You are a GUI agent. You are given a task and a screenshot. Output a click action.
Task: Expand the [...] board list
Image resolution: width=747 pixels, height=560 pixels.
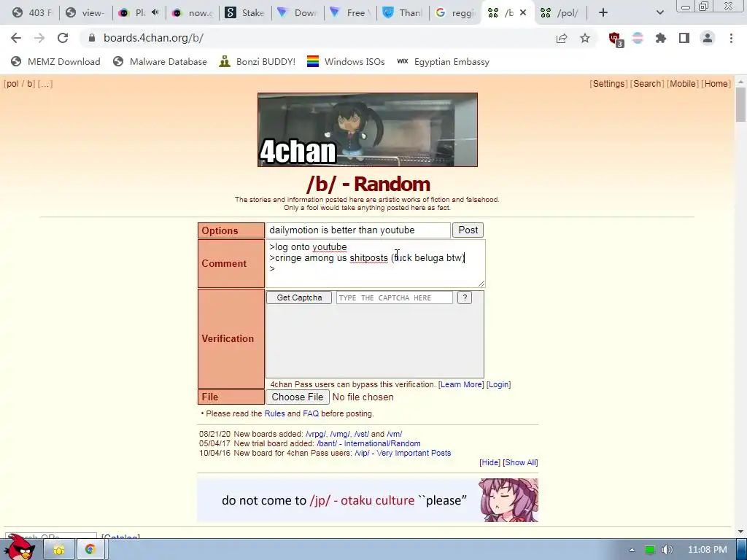click(x=45, y=84)
